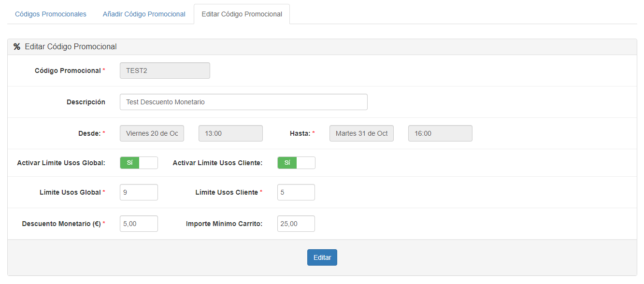Open the Hasta time field showing 16:00
Image resolution: width=644 pixels, height=284 pixels.
click(440, 133)
